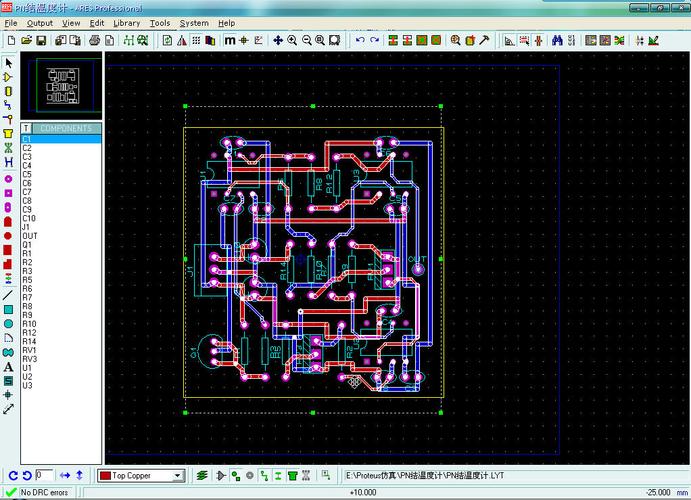Click the overview thumbnail of the board
Image resolution: width=691 pixels, height=500 pixels.
click(61, 85)
